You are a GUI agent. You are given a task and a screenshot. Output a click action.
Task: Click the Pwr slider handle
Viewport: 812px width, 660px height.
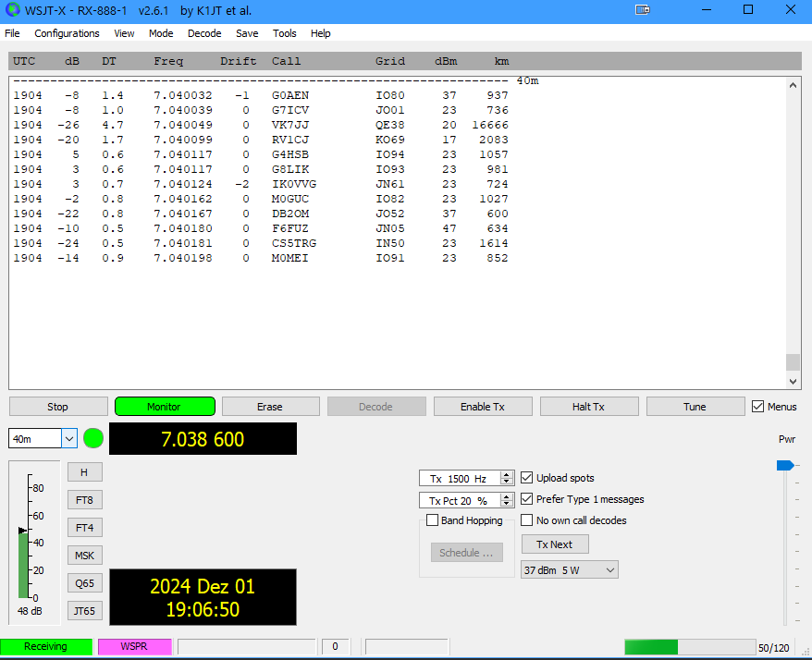coord(785,465)
